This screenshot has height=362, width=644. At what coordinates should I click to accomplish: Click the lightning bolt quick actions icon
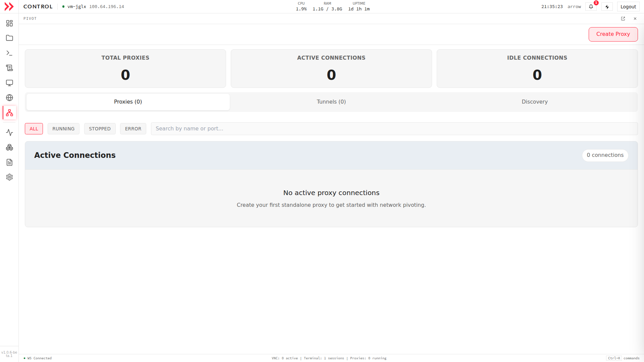coord(607,7)
